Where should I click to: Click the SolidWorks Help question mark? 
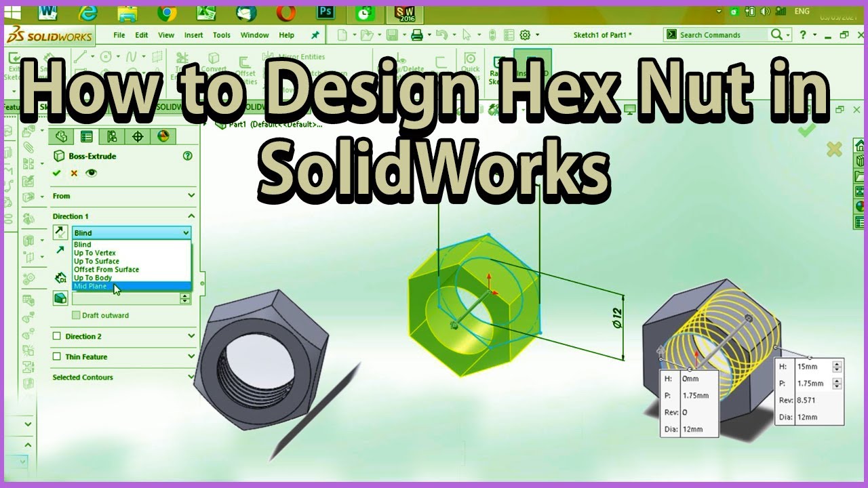click(804, 35)
